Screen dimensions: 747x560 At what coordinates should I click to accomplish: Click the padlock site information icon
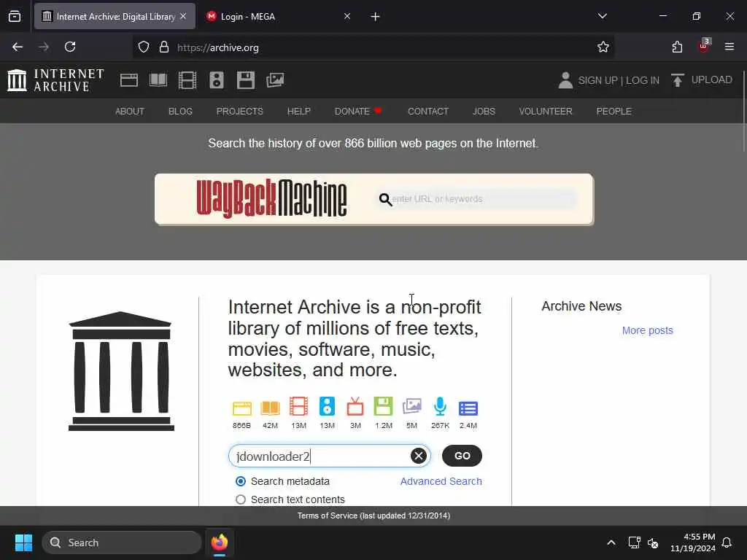(x=164, y=47)
